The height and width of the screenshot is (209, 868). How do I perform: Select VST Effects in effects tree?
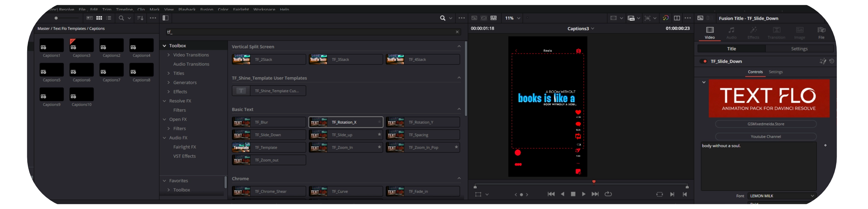tap(184, 156)
